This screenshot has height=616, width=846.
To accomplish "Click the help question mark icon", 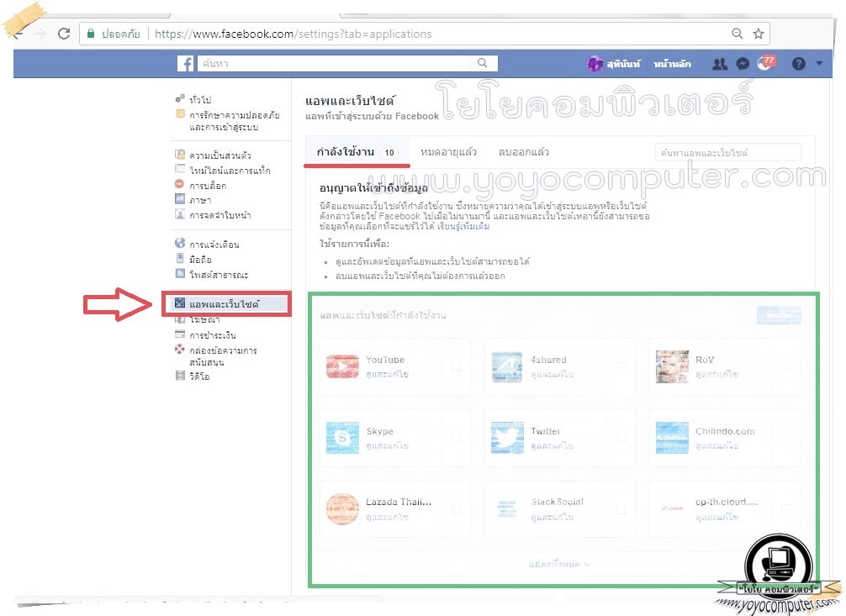I will pyautogui.click(x=798, y=64).
